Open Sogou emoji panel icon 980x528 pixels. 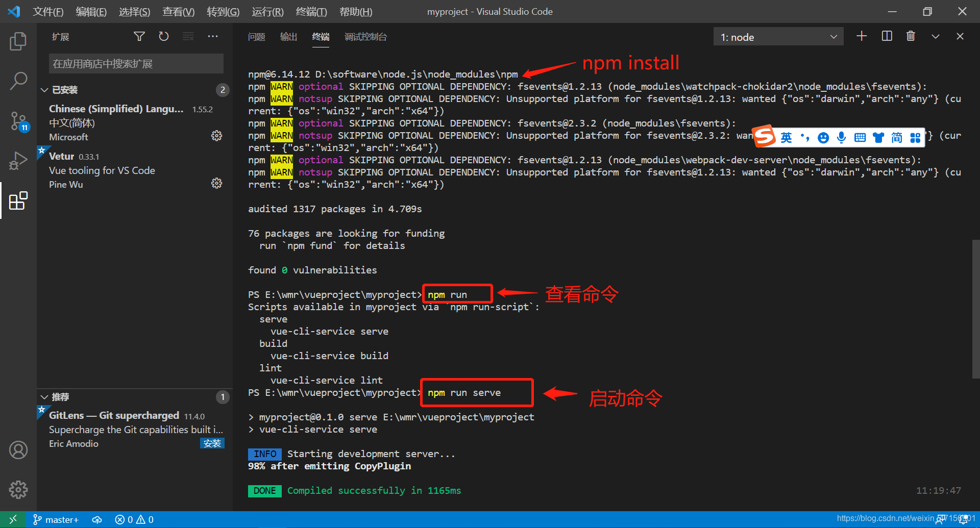[823, 138]
